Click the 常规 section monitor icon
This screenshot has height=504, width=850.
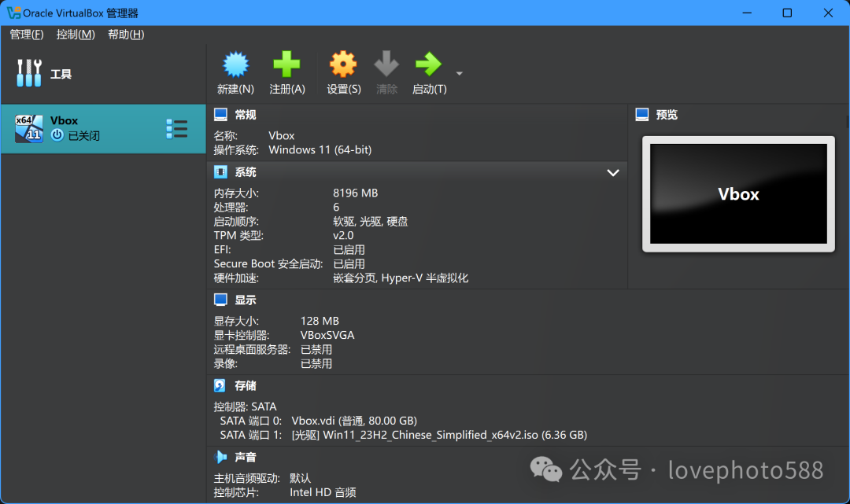220,114
